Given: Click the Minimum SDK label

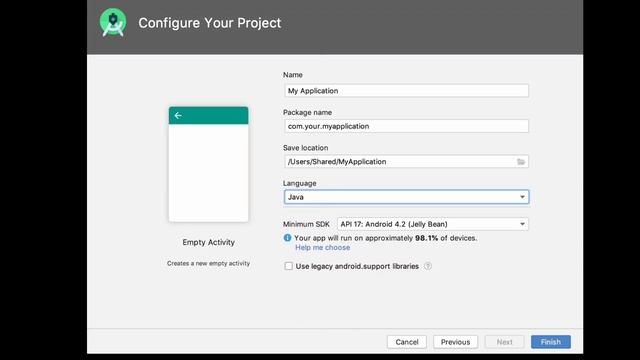Looking at the screenshot, I should (x=306, y=224).
